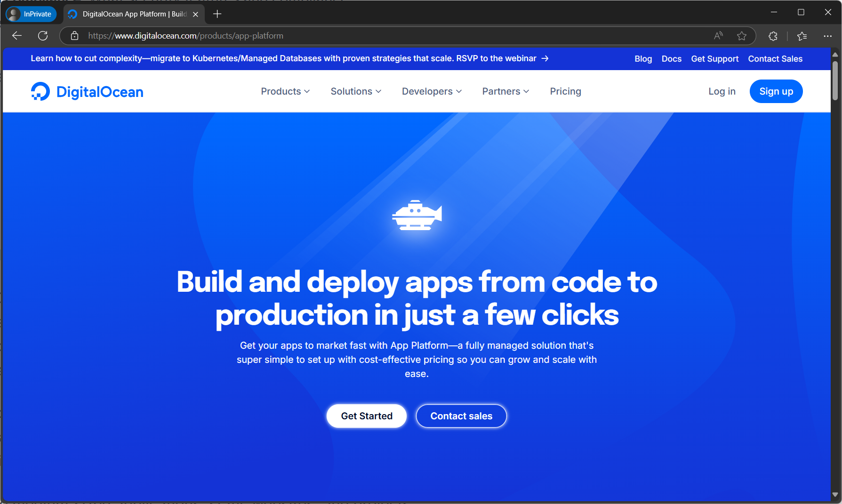
Task: Open the Blog link
Action: click(643, 59)
